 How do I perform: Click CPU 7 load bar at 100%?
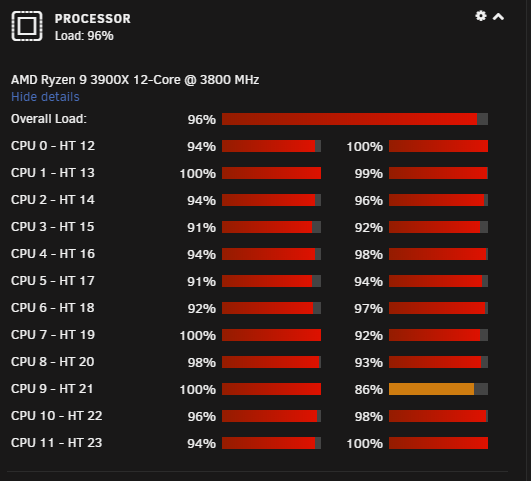tap(271, 335)
